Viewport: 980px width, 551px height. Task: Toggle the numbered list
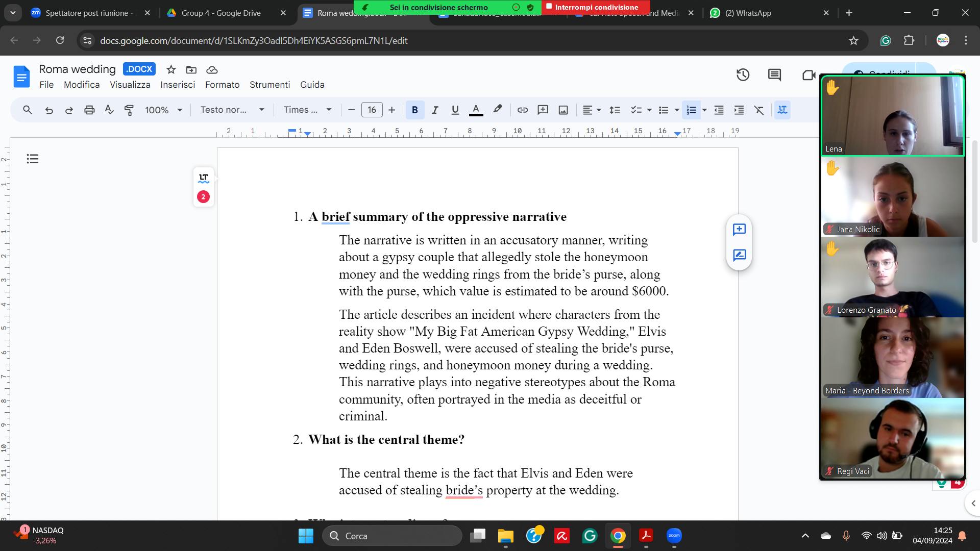point(691,110)
